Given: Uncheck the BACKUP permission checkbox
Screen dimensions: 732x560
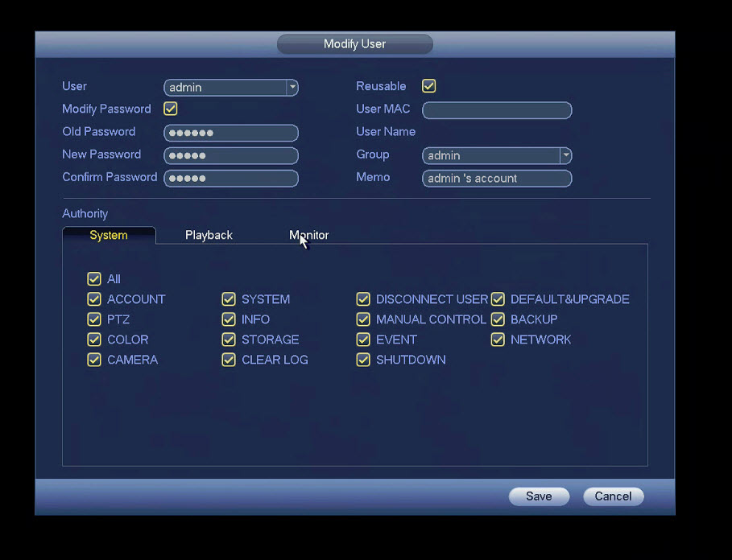Looking at the screenshot, I should [498, 319].
